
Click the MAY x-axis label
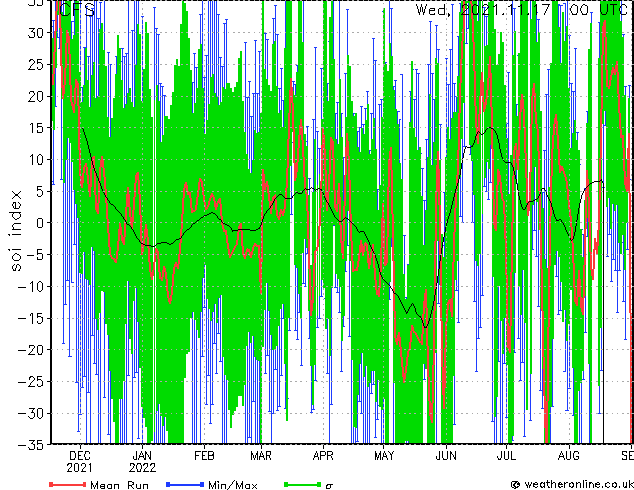pos(384,456)
